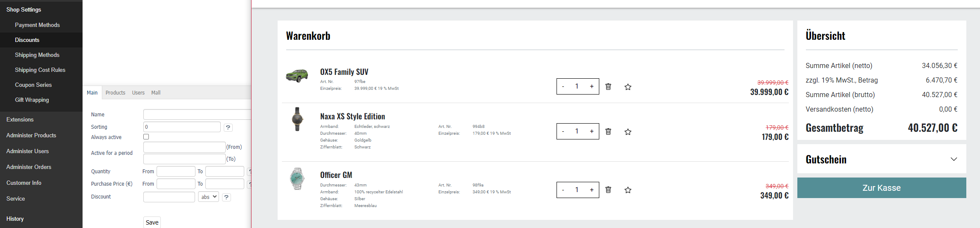Image resolution: width=980 pixels, height=228 pixels.
Task: Star the Naxa XS Style Edition item
Action: pos(628,132)
